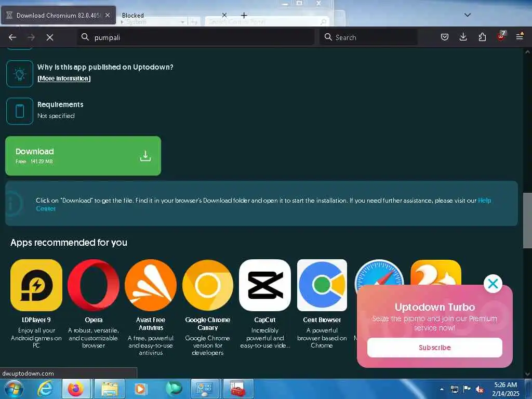Click the Action Center flag icon

pos(467,389)
